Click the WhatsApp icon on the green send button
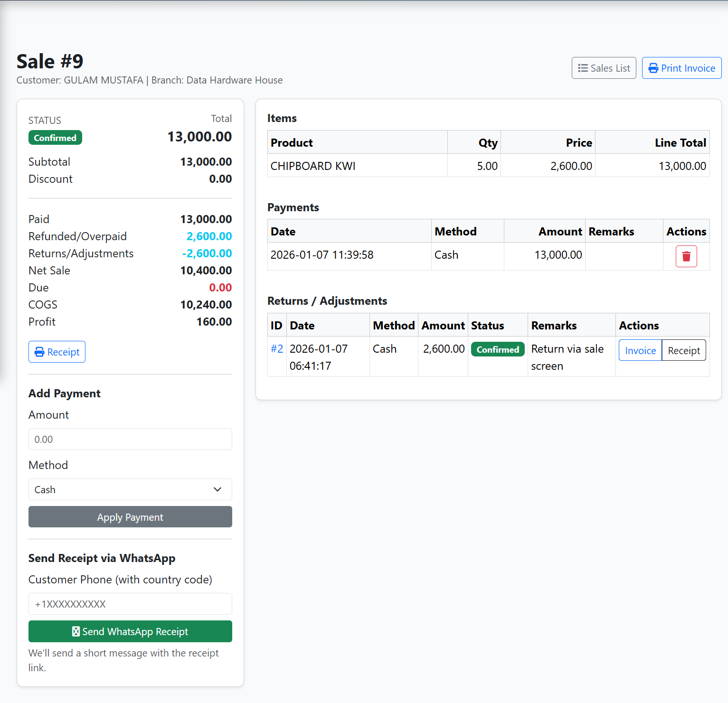Screen dimensions: 728x703 point(76,631)
